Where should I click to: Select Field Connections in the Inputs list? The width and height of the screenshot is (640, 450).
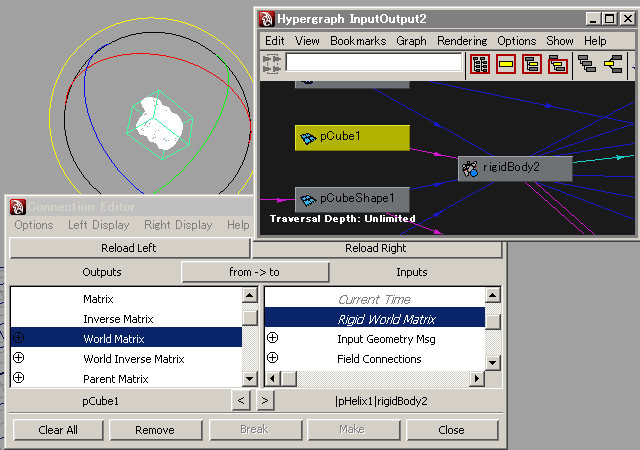click(x=375, y=359)
